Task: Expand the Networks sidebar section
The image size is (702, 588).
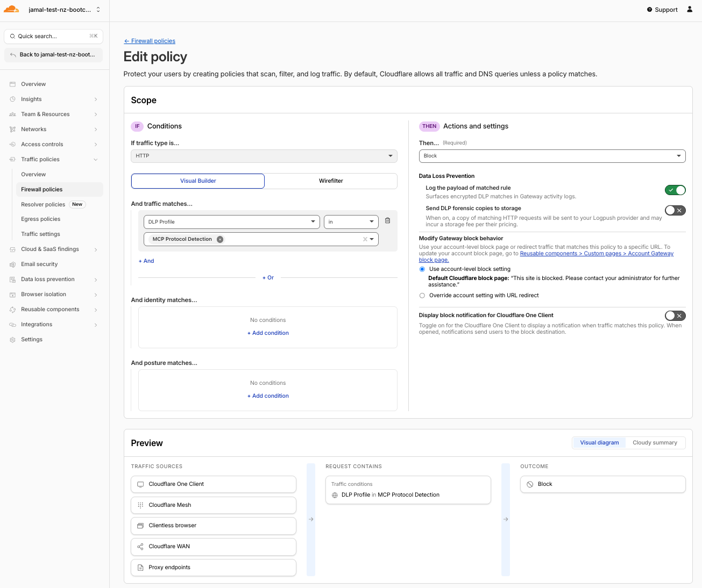Action: [96, 130]
